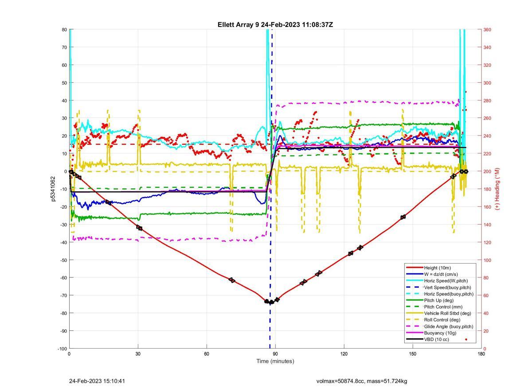Click the right heading axis tick label '100'
Image resolution: width=532 pixels, height=392 pixels.
pos(487,260)
